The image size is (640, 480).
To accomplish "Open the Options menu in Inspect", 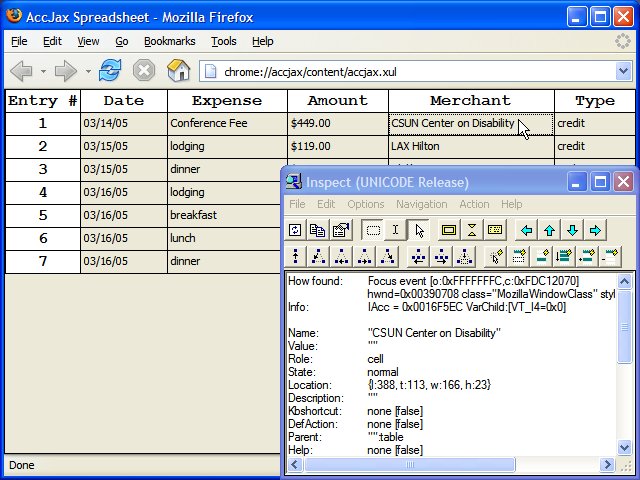I will coord(366,204).
